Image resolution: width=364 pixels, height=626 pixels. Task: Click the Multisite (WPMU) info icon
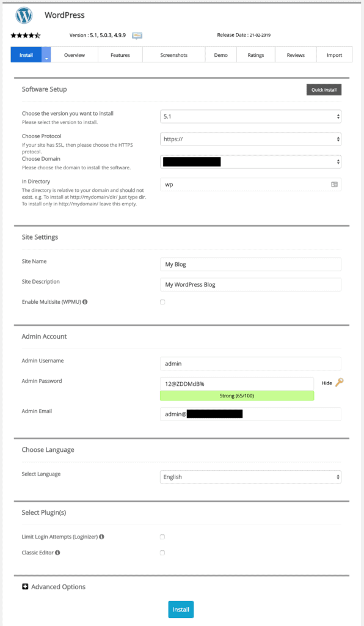pos(85,302)
